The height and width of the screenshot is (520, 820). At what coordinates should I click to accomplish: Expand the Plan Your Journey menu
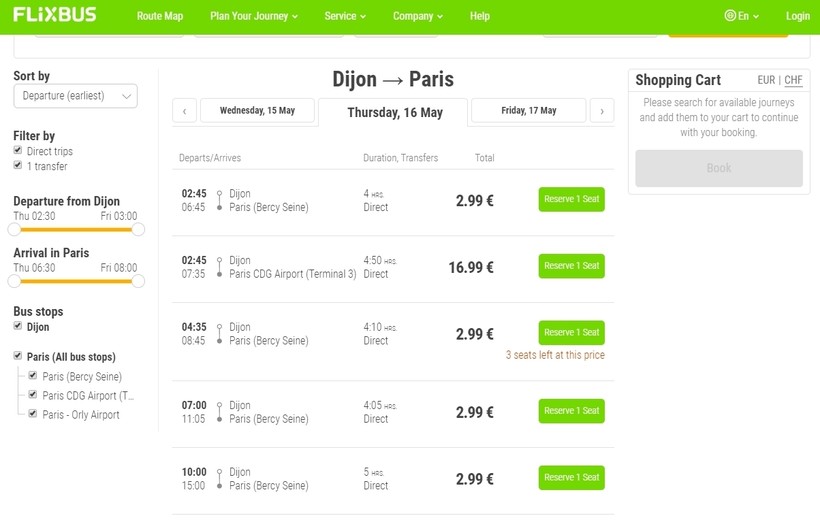pyautogui.click(x=254, y=16)
